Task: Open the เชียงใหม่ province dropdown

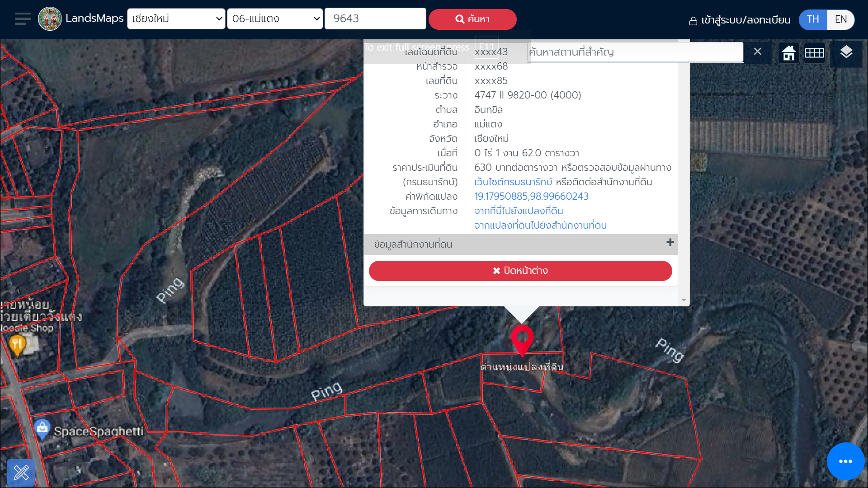Action: click(176, 19)
